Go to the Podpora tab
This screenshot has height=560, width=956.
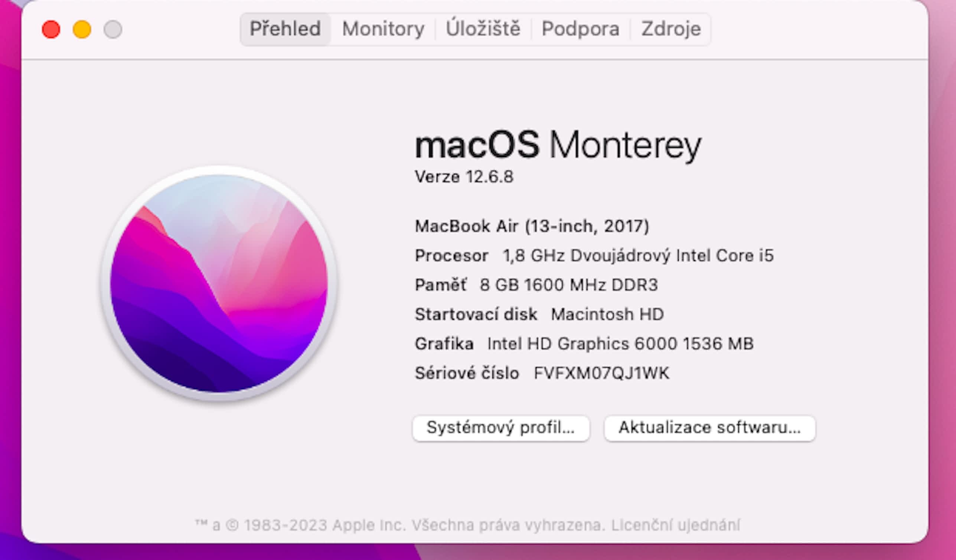coord(580,29)
